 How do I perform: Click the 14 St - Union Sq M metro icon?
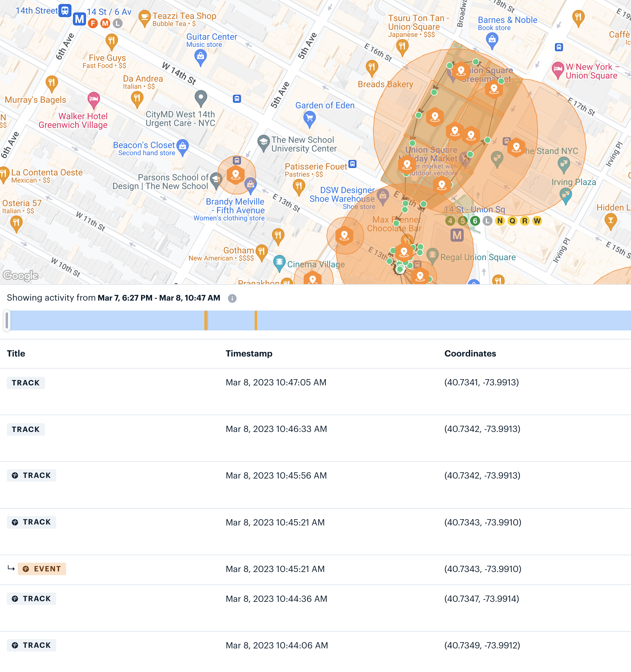click(x=457, y=235)
